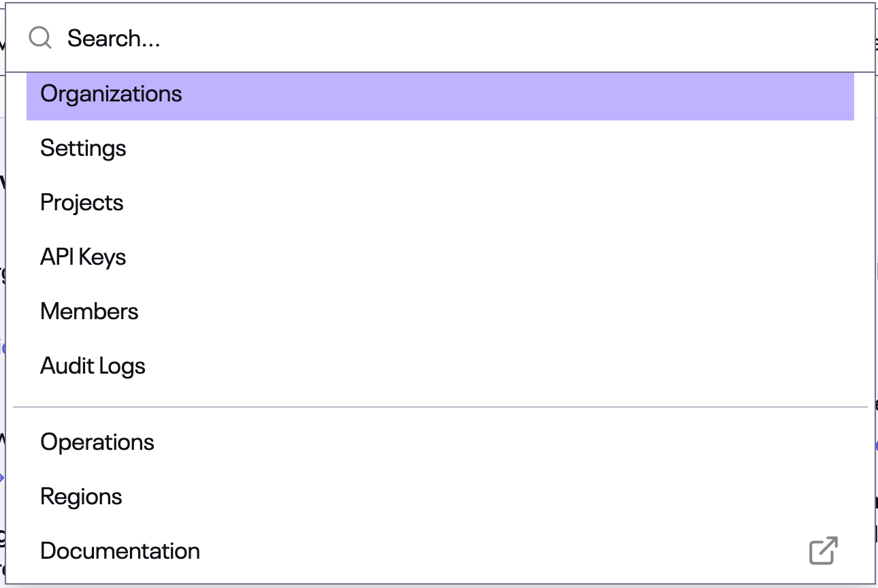Jump to Organizations via command palette
The width and height of the screenshot is (878, 588).
(112, 94)
